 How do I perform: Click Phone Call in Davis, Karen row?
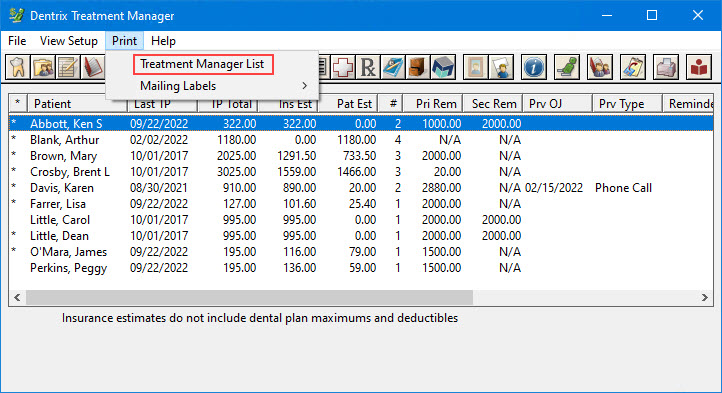(x=623, y=188)
